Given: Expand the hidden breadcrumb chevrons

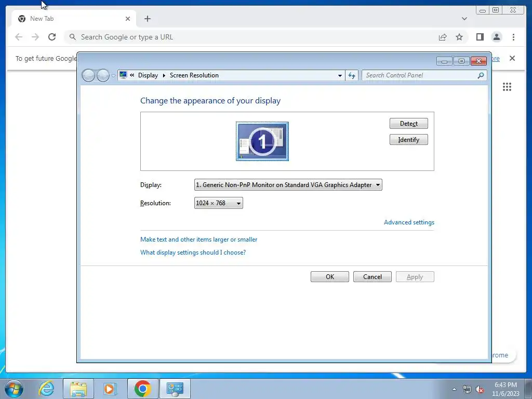Looking at the screenshot, I should pos(132,75).
